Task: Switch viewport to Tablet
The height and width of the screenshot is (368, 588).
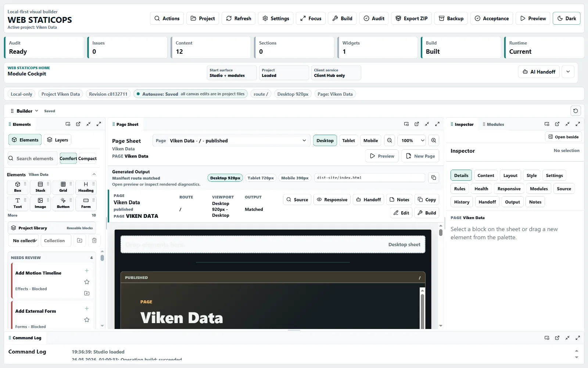Action: point(348,141)
